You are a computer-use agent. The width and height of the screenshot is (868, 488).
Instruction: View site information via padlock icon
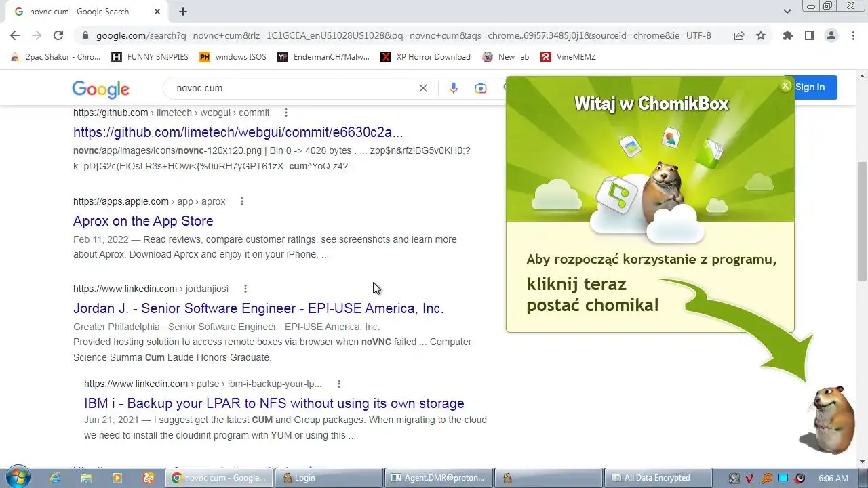(x=85, y=35)
